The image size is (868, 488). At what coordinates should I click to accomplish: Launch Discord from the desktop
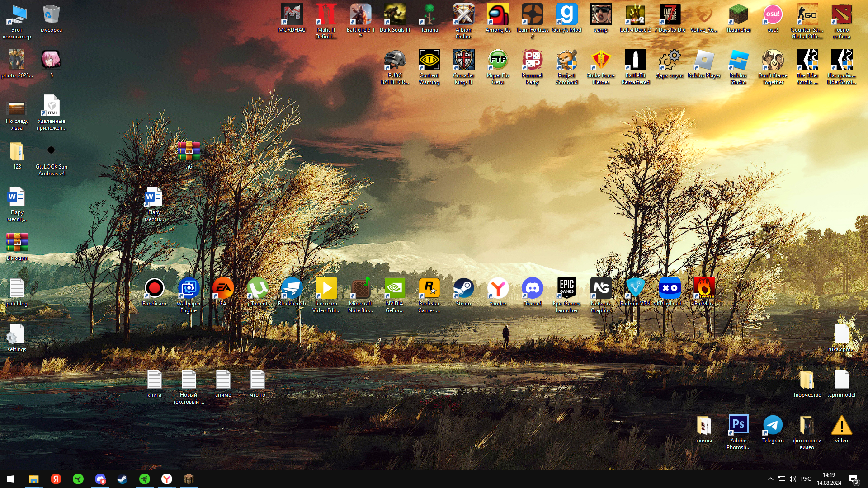pyautogui.click(x=532, y=292)
